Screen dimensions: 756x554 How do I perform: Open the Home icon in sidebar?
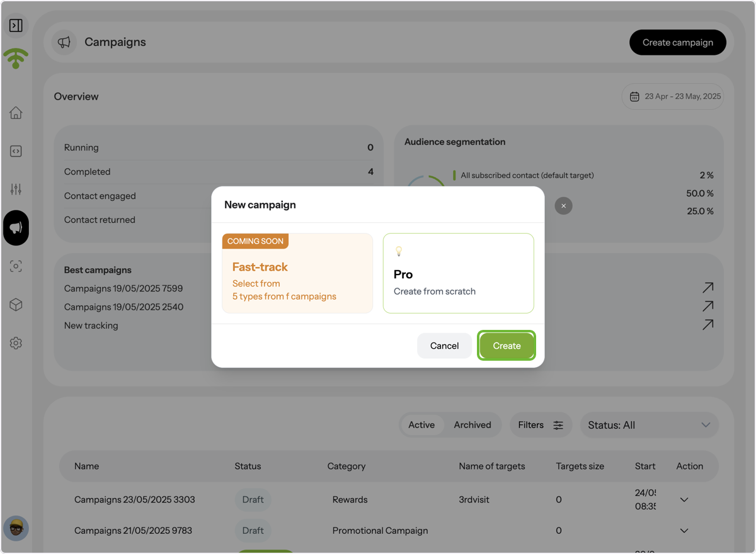point(16,113)
